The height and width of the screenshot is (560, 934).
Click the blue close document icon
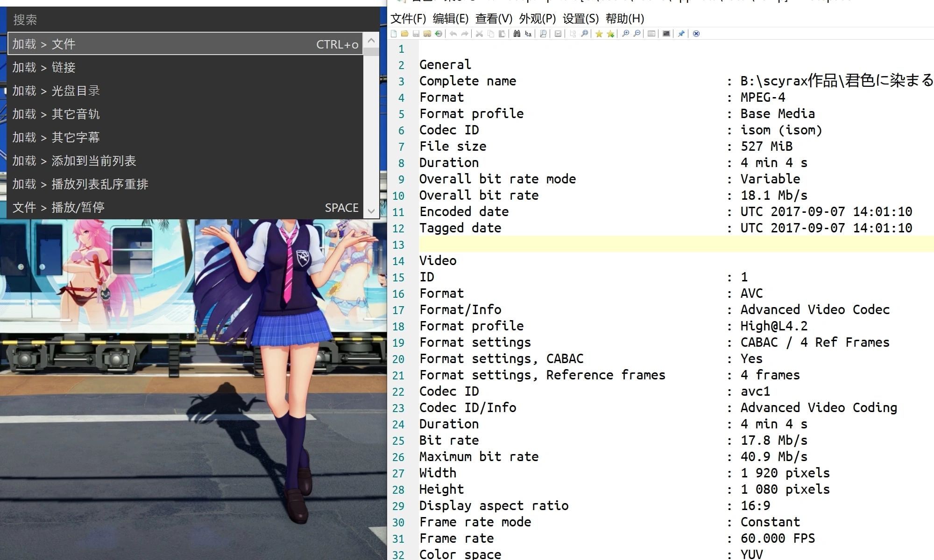696,34
